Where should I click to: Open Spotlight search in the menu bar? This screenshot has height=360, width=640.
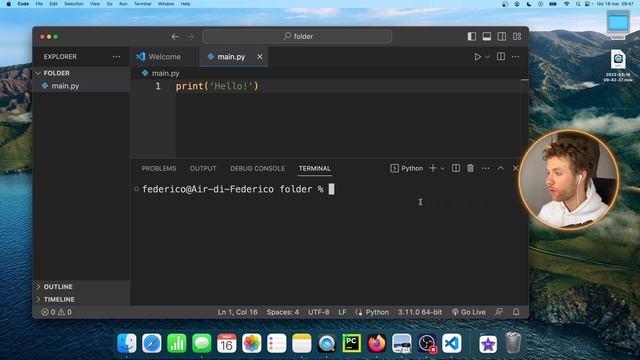tap(578, 4)
